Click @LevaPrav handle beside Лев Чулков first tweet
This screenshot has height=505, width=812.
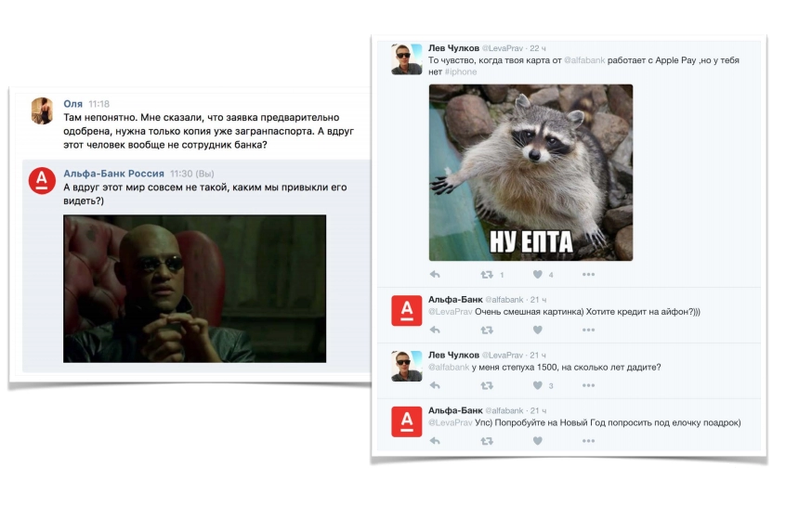[503, 48]
